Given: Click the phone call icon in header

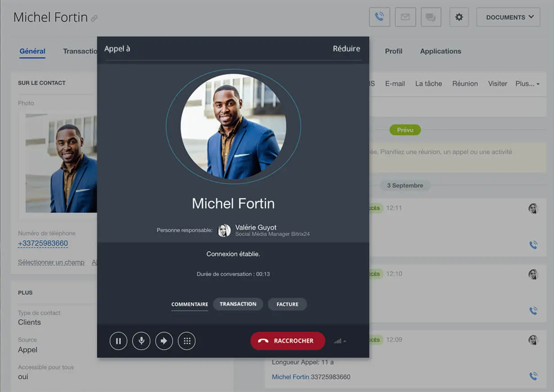Looking at the screenshot, I should pyautogui.click(x=379, y=17).
